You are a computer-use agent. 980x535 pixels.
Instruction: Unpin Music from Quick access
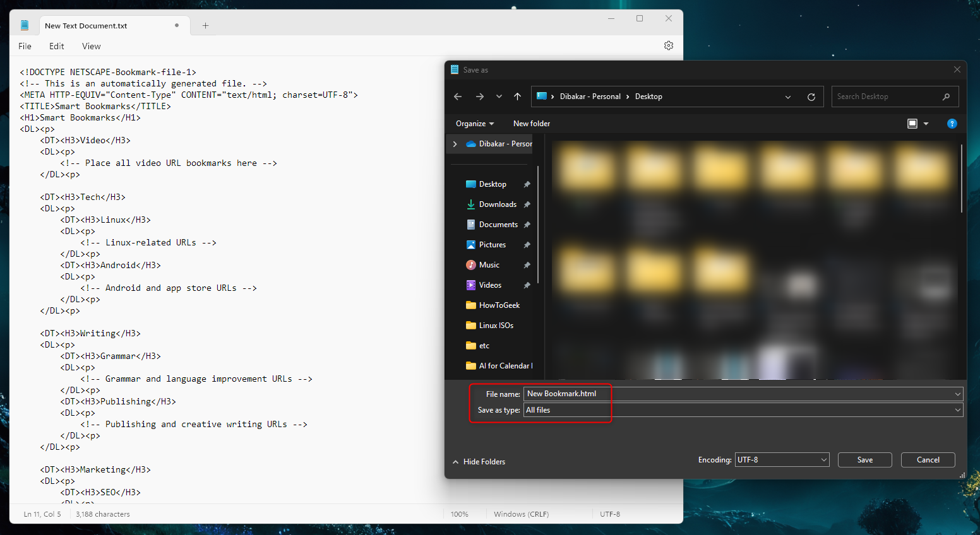coord(527,264)
